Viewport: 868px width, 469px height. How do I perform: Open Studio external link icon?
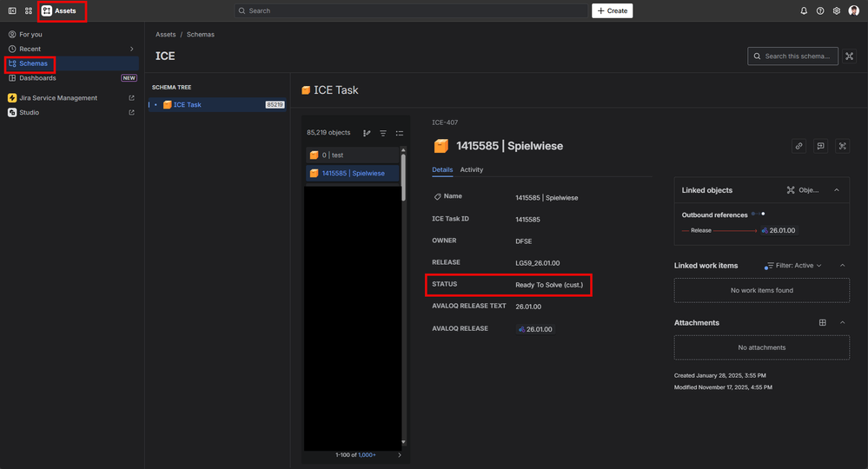click(132, 112)
